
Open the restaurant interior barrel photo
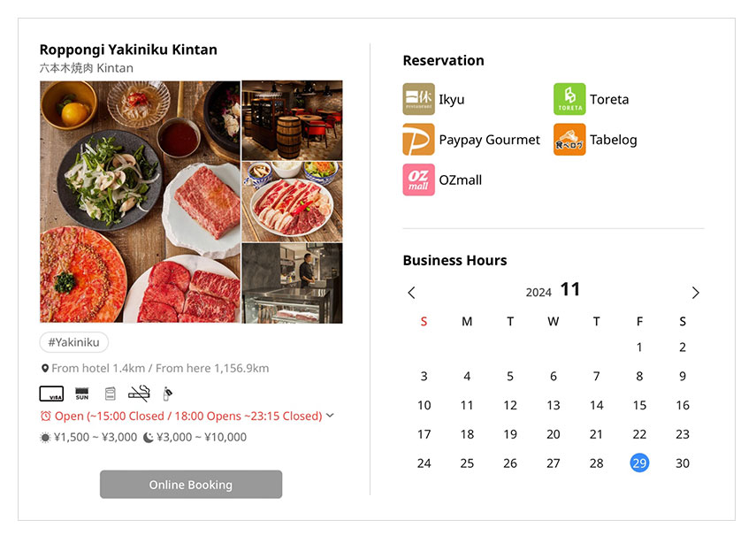tap(292, 120)
